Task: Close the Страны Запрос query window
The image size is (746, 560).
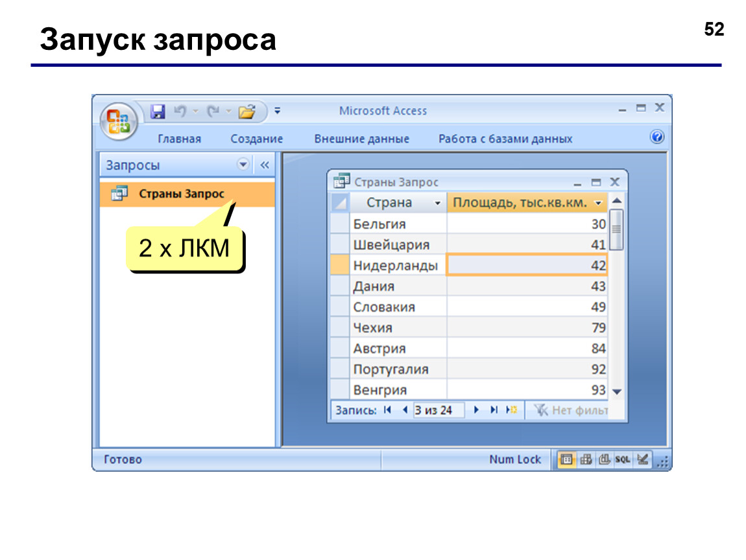Action: click(x=615, y=182)
